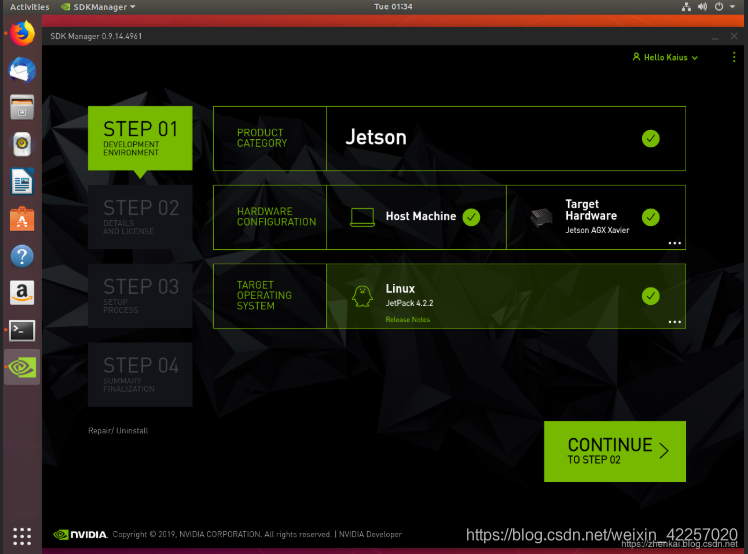The width and height of the screenshot is (748, 554).
Task: Open the network status icon in top bar
Action: pos(686,7)
